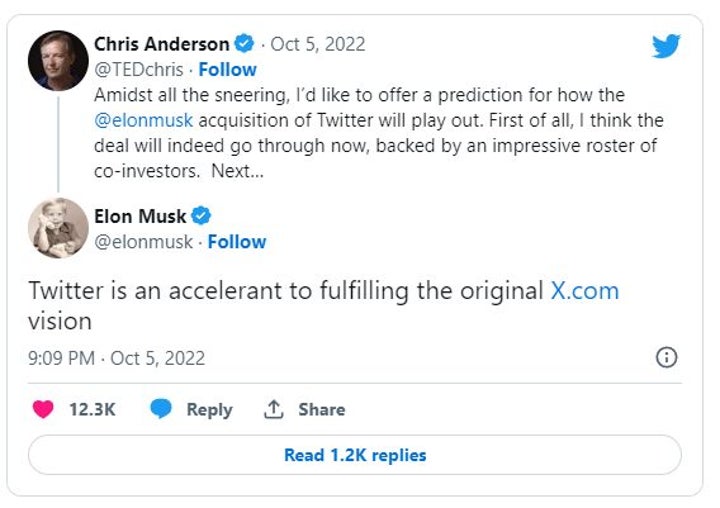Viewport: 720px width, 508px height.
Task: Click the blue reply bubble icon
Action: pyautogui.click(x=160, y=409)
